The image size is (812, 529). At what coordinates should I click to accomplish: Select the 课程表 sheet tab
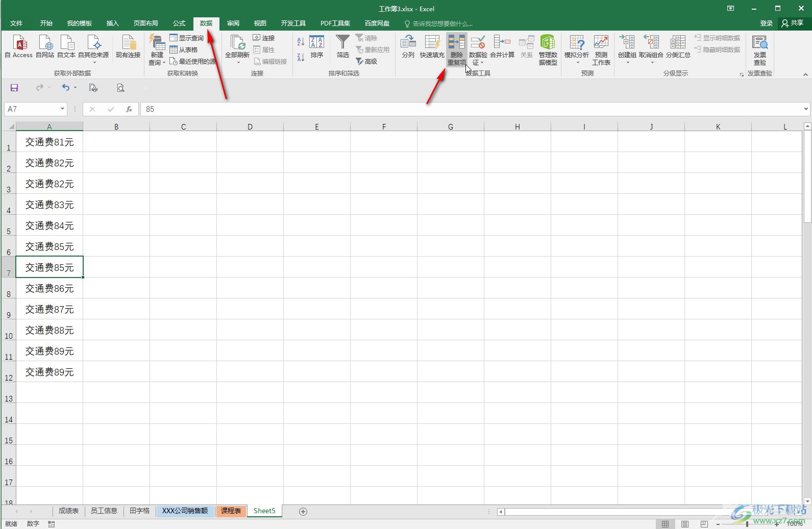click(231, 511)
